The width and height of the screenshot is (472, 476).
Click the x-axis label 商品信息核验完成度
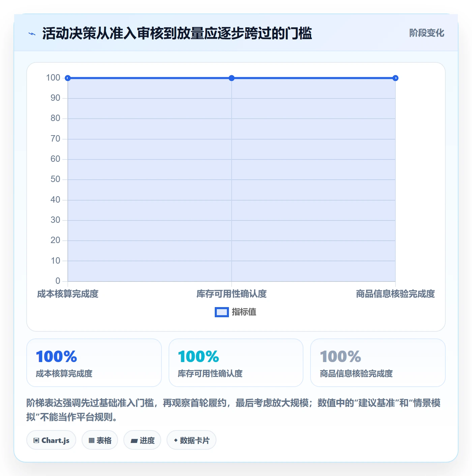(395, 294)
